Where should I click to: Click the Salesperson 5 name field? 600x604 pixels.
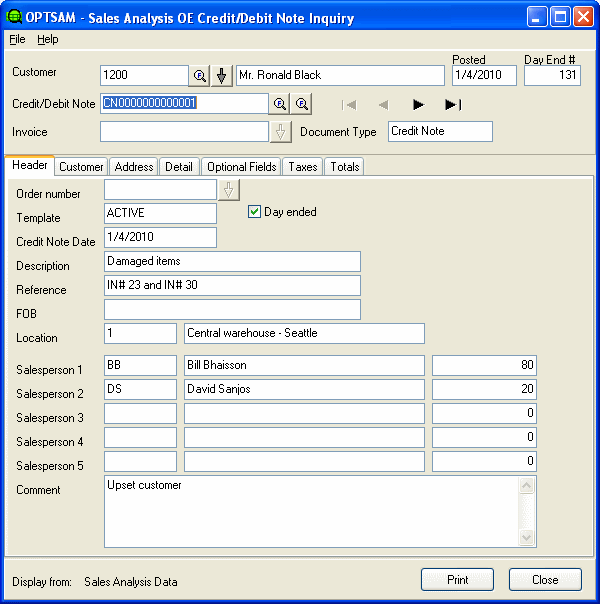(x=304, y=461)
